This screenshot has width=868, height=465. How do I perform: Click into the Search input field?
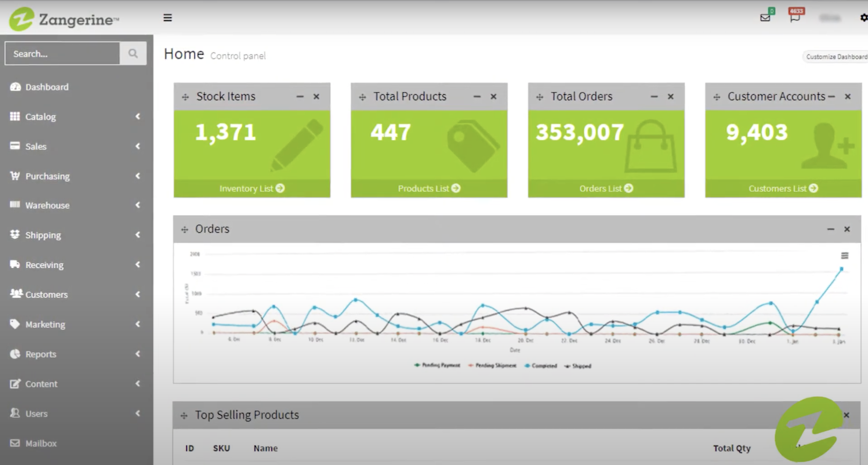[63, 53]
